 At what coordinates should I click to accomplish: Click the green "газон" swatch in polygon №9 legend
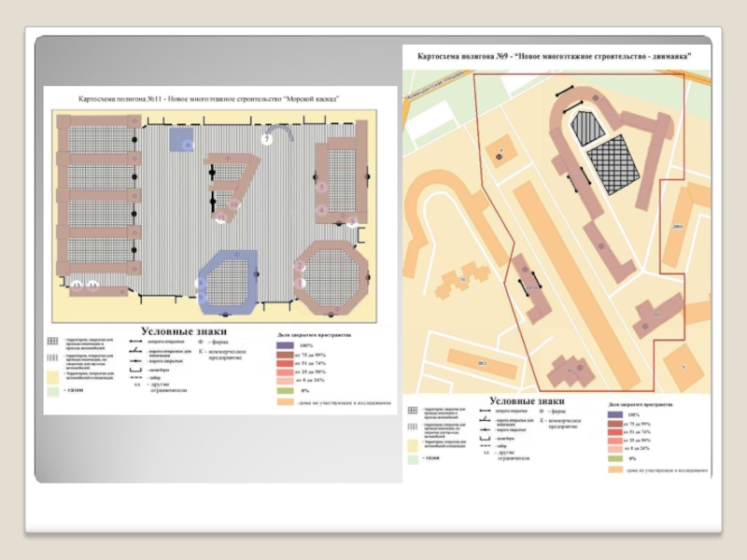413,459
